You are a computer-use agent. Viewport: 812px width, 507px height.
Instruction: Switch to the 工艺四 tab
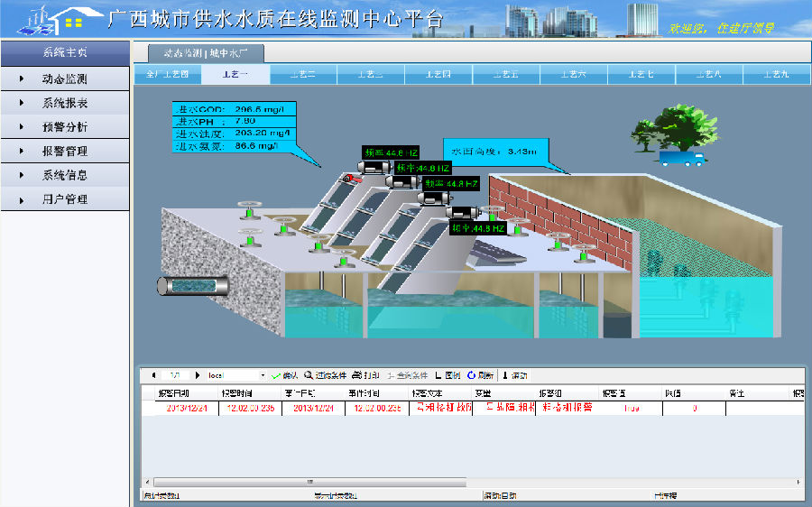coord(438,74)
